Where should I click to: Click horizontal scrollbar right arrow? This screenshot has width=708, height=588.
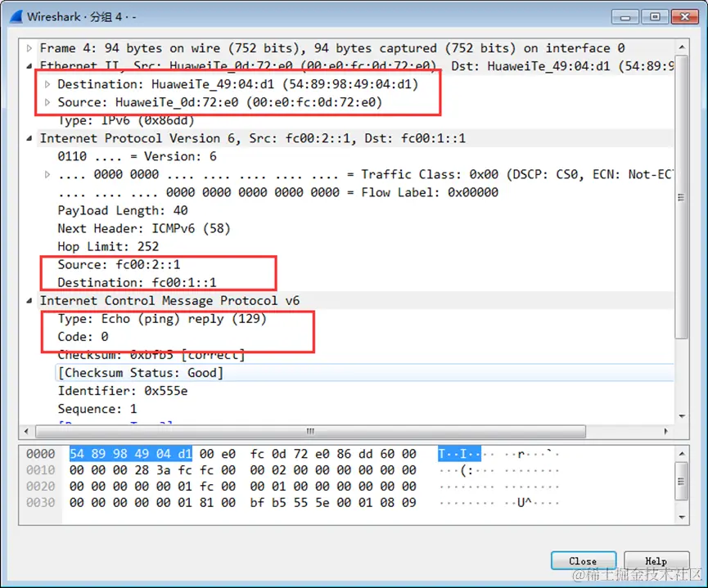tap(666, 432)
